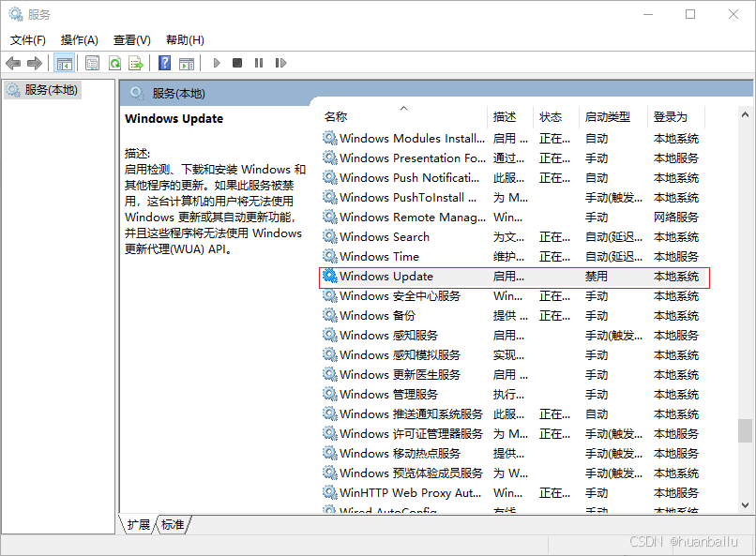This screenshot has height=556, width=756.
Task: Open the 帮助(H) menu
Action: tap(185, 40)
